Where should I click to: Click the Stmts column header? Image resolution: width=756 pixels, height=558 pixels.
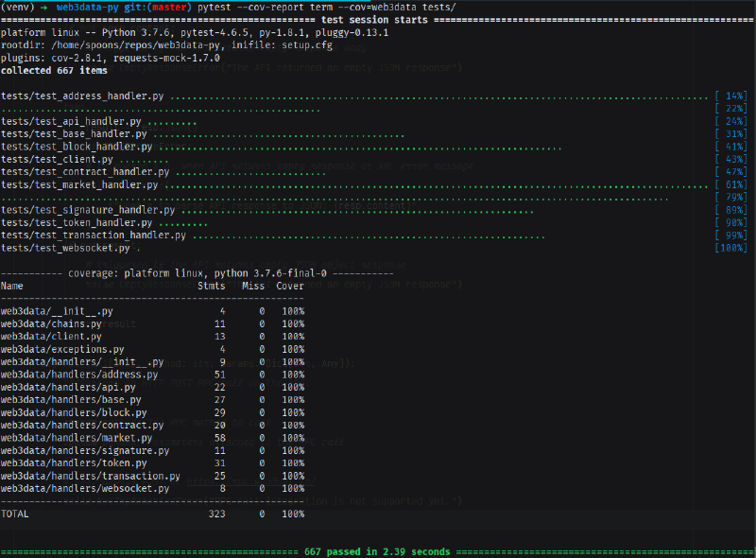click(x=211, y=286)
